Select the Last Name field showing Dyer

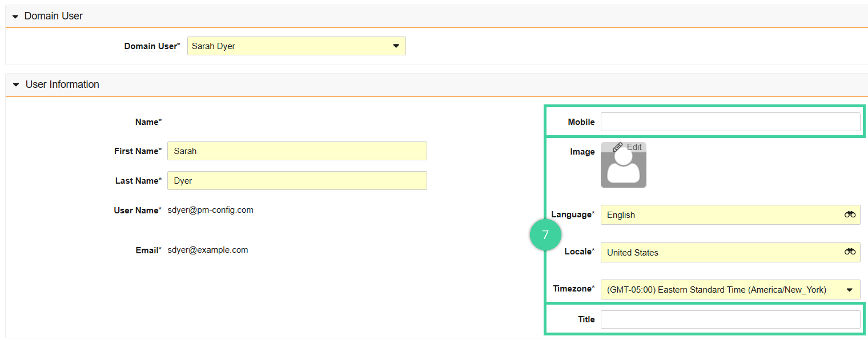pos(296,180)
